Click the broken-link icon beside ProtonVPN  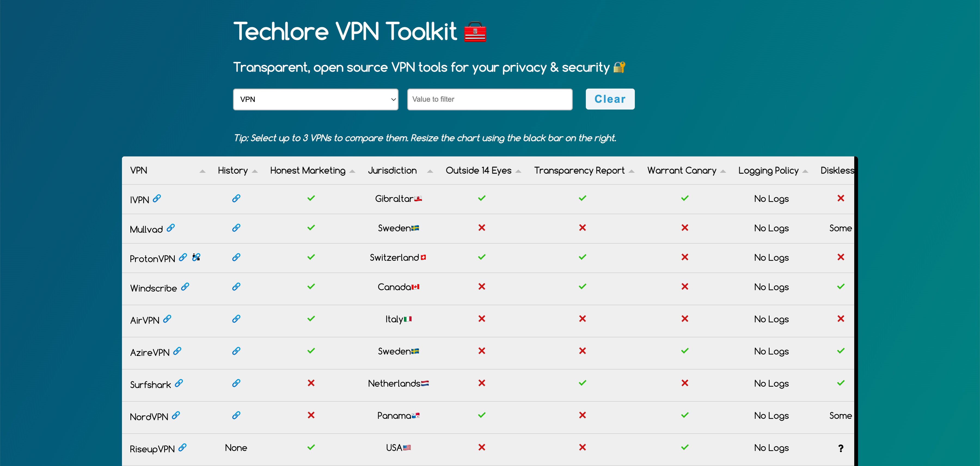pyautogui.click(x=196, y=257)
